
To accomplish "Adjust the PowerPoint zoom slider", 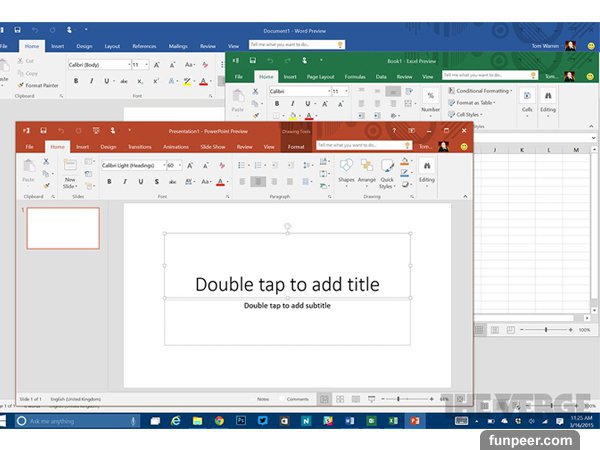I will tap(398, 399).
